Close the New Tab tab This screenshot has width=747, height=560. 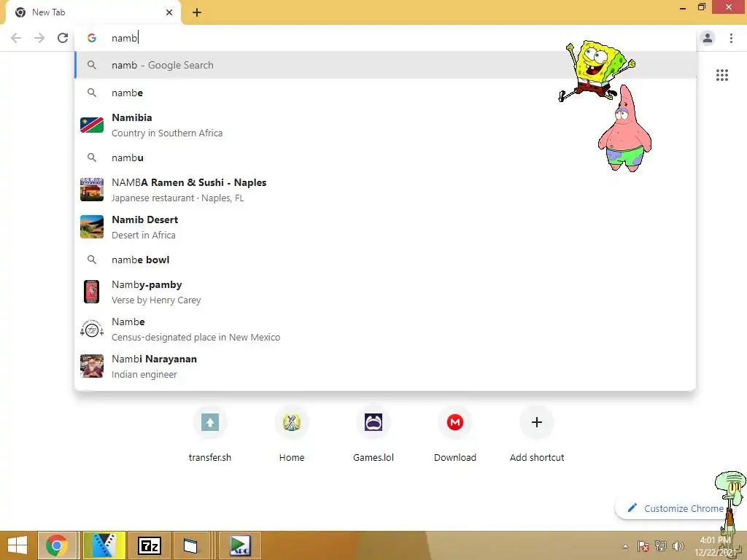tap(169, 12)
